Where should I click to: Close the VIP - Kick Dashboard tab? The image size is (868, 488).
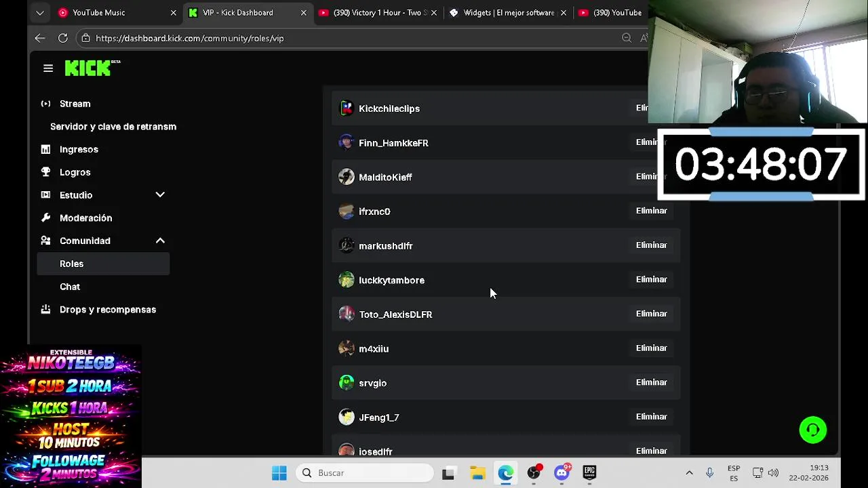[303, 12]
